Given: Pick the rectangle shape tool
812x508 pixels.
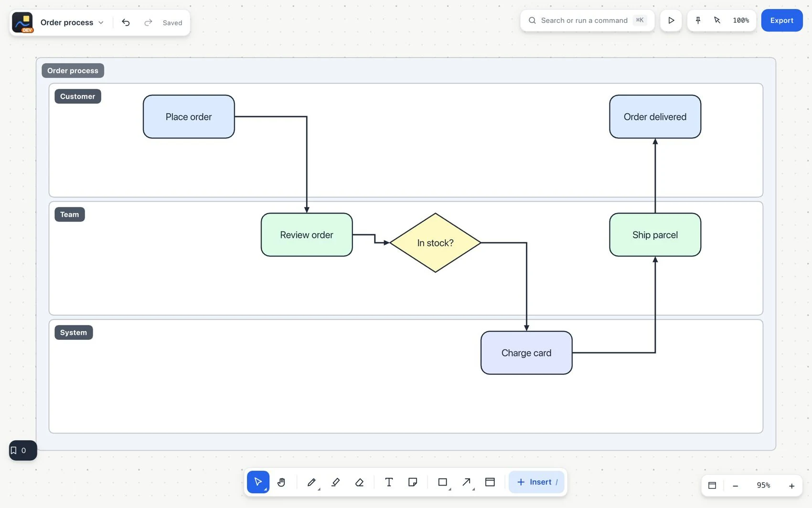Looking at the screenshot, I should coord(443,482).
